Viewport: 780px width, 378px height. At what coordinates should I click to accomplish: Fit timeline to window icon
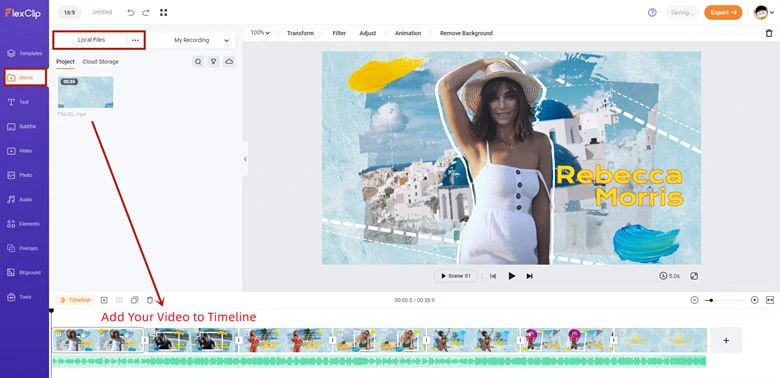[770, 300]
